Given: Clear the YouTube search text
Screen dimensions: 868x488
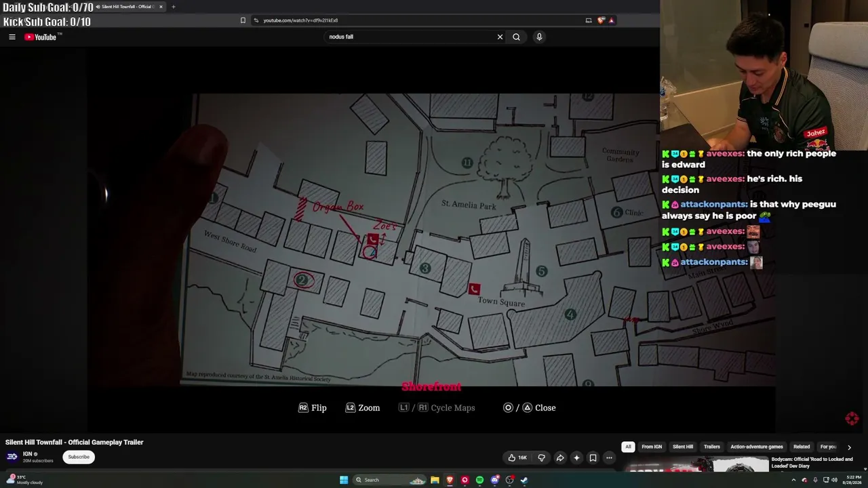Looking at the screenshot, I should click(x=500, y=37).
